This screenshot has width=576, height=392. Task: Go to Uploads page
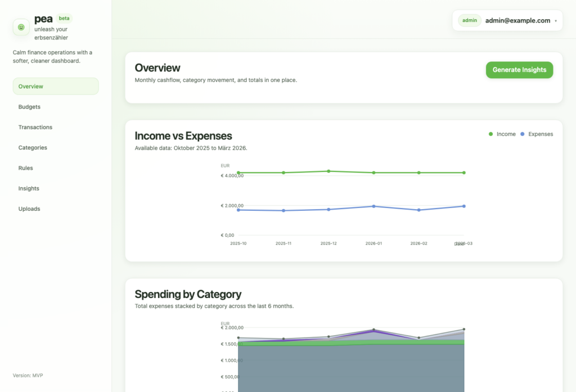29,209
